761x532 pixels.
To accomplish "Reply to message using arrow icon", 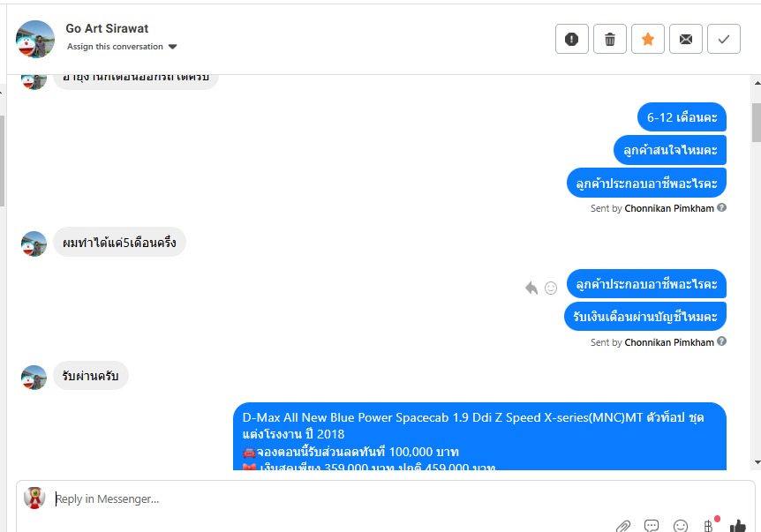I will [531, 288].
